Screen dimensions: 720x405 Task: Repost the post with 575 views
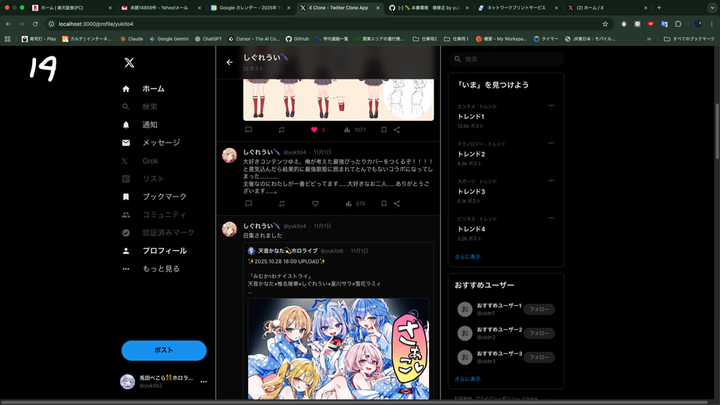[x=281, y=203]
